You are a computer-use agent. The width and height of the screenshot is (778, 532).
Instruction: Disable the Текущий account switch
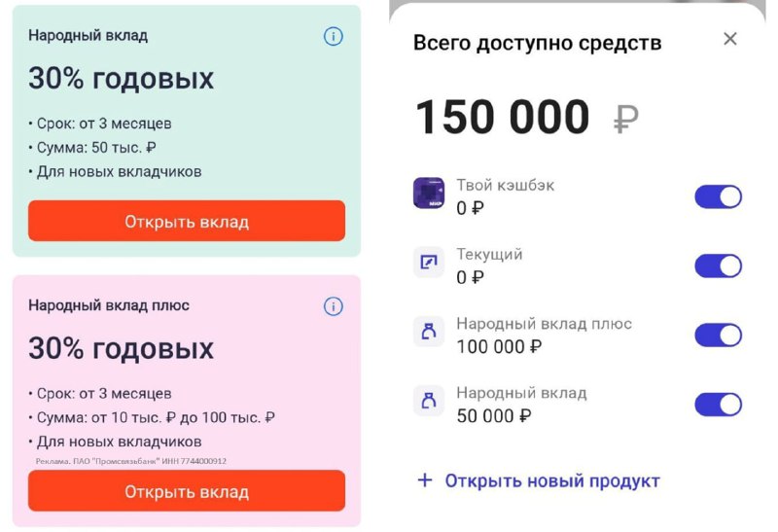coord(718,266)
